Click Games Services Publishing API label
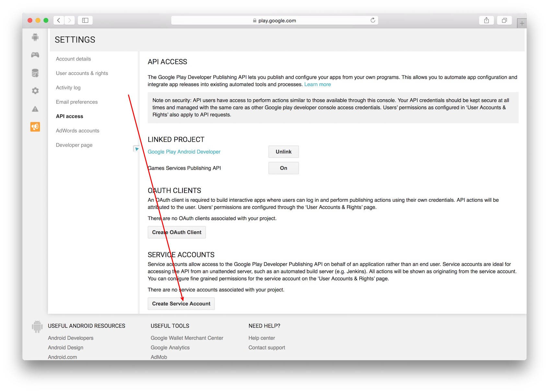The height and width of the screenshot is (392, 549). (184, 168)
